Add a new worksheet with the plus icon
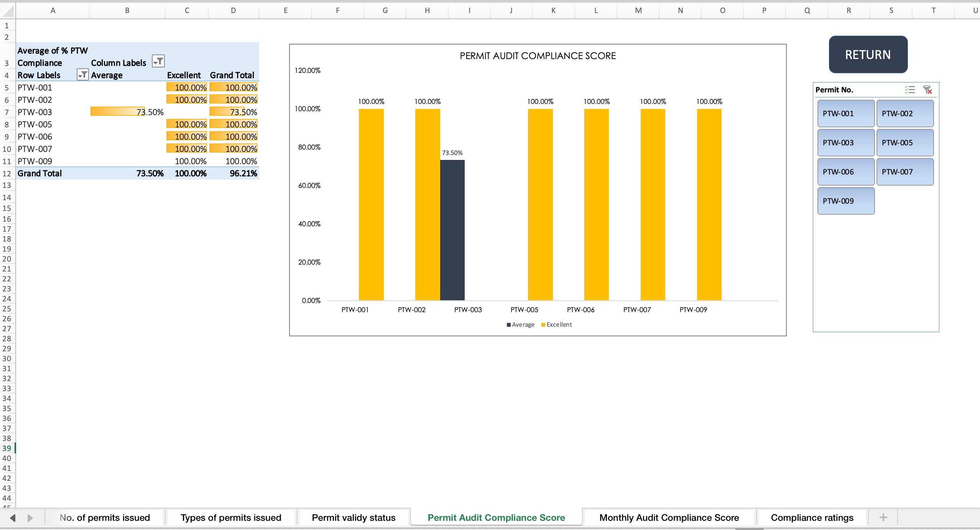Viewport: 980px width, 530px height. coord(883,517)
